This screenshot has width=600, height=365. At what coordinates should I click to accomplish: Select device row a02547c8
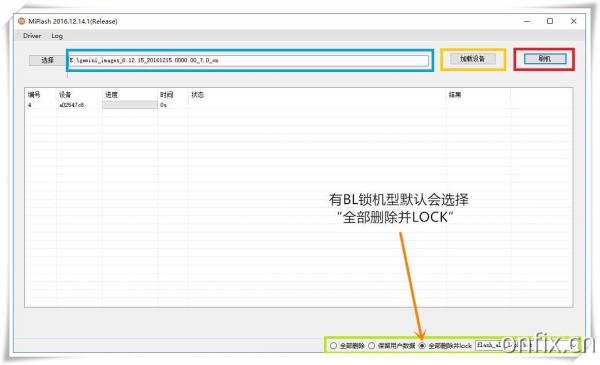click(x=298, y=105)
